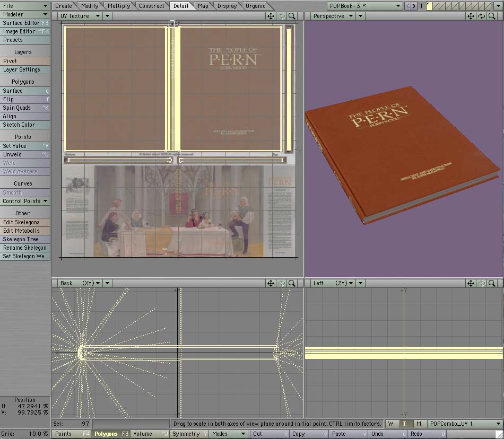Click the move icon in UV Texture viewport

point(271,16)
